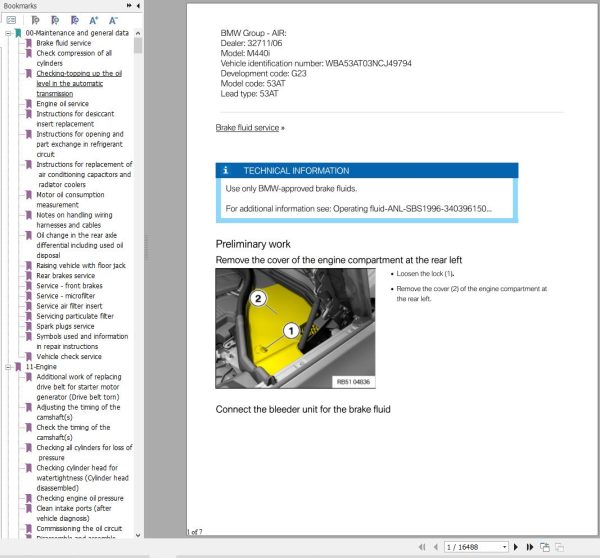Select the Spark plugs service bookmark

(x=65, y=326)
